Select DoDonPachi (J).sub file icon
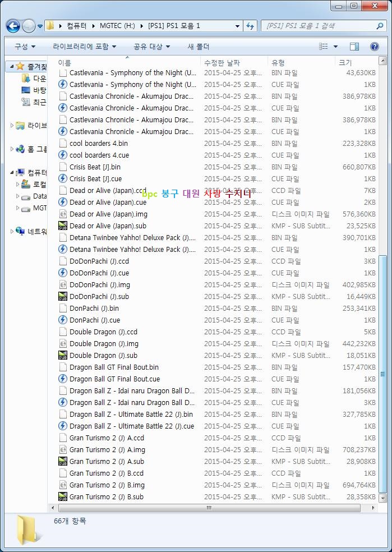Viewport: 392px width, 552px height. pyautogui.click(x=63, y=296)
